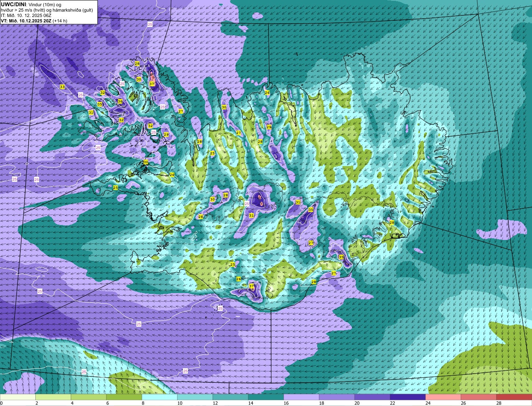532x406 pixels.
Task: Click the 'IT: Mið. 10. 12. 2025 06Z' line
Action: point(26,15)
